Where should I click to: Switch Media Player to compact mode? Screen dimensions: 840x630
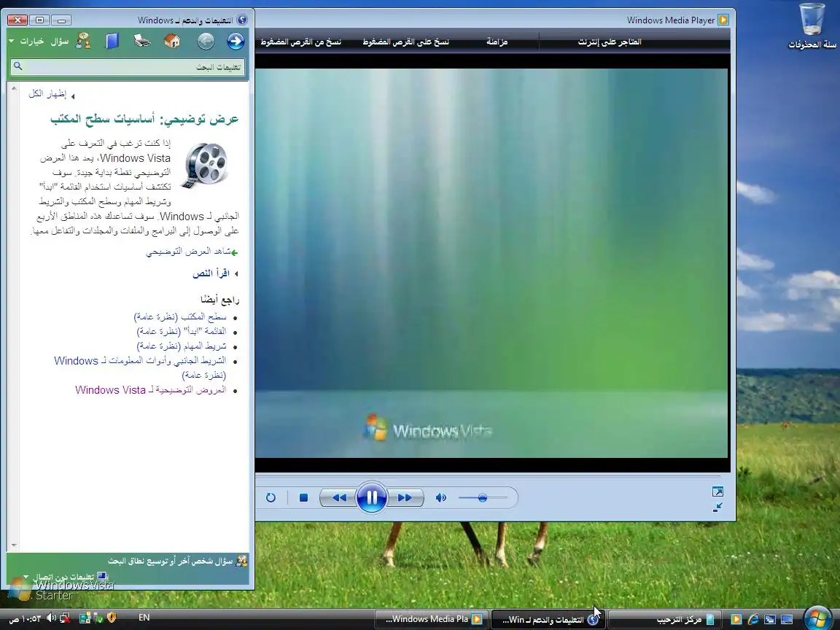(717, 507)
